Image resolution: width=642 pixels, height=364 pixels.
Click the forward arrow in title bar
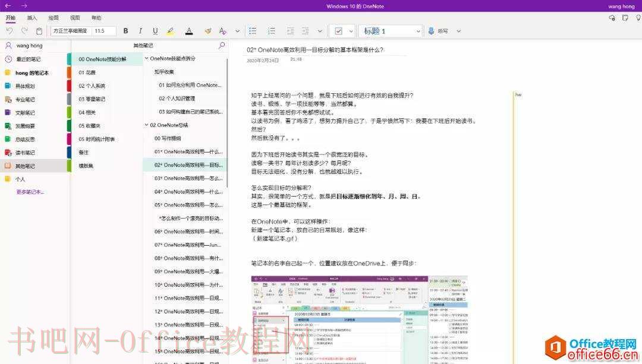point(24,6)
